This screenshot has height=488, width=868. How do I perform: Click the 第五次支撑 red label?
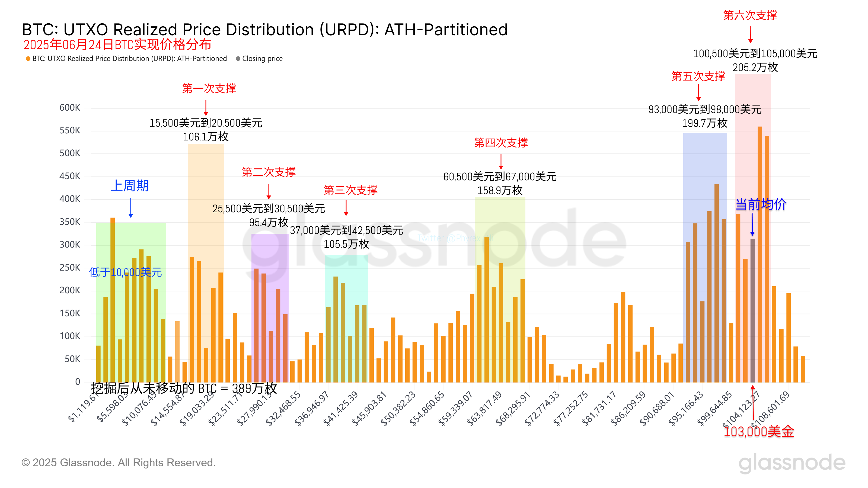pyautogui.click(x=698, y=76)
